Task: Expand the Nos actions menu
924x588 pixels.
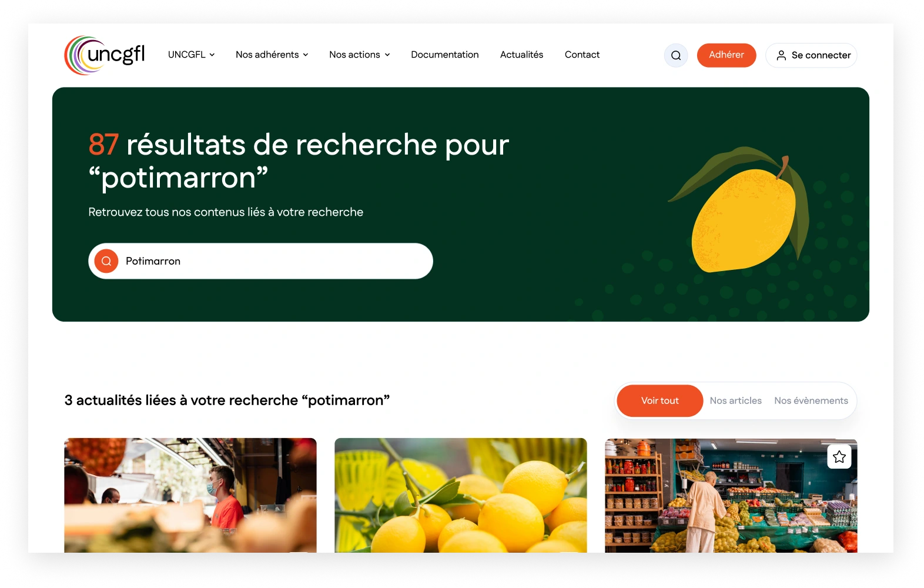Action: (360, 55)
